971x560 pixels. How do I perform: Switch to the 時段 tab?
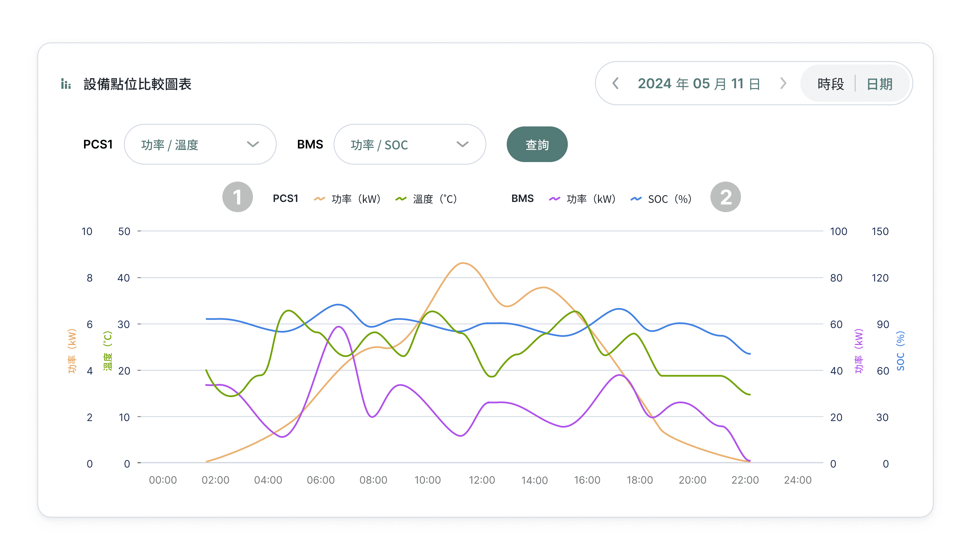coord(831,83)
